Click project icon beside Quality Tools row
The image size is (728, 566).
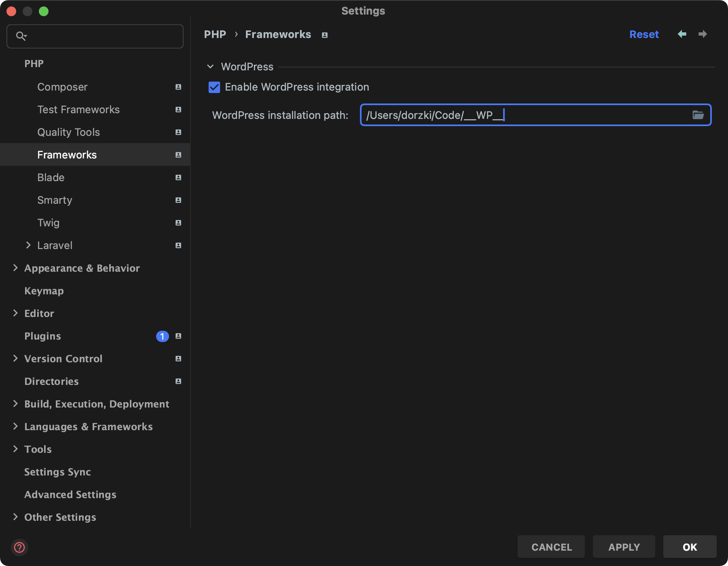[178, 132]
